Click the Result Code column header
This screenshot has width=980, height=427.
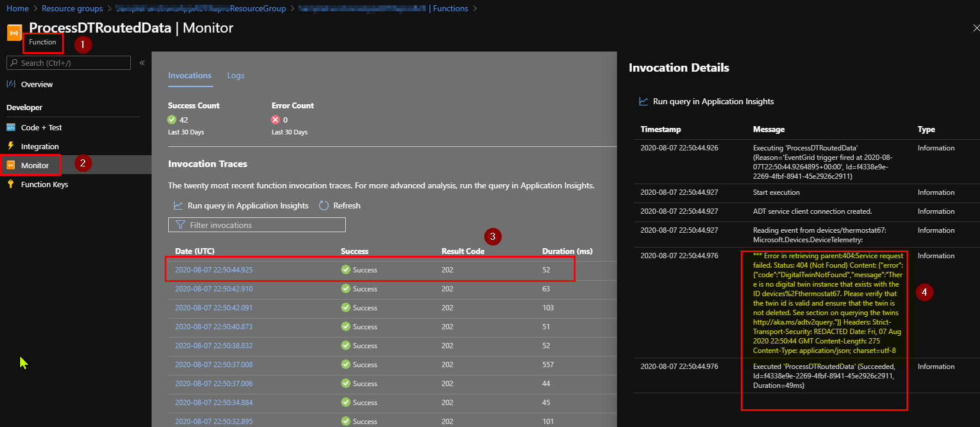pyautogui.click(x=463, y=251)
